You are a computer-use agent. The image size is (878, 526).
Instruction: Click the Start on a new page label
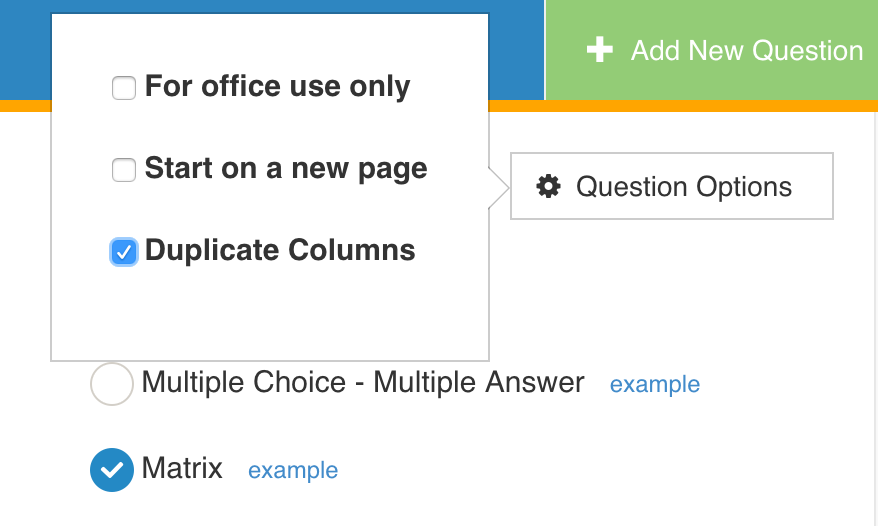pos(286,169)
